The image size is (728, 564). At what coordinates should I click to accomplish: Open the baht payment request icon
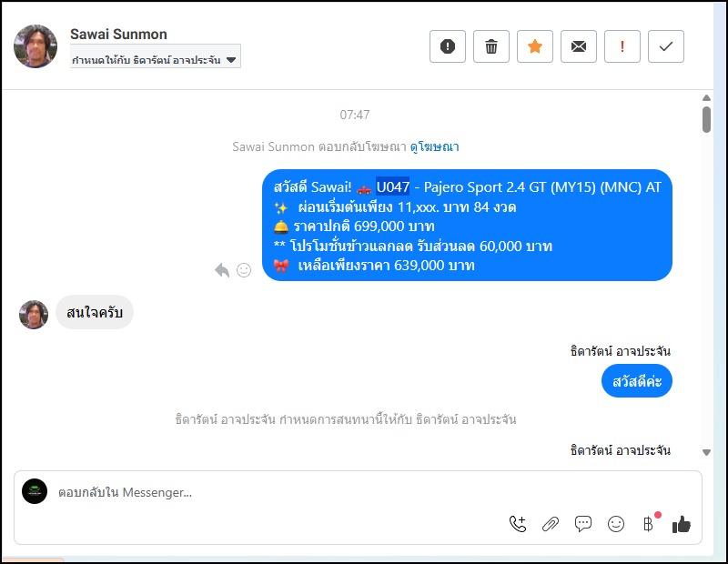649,524
